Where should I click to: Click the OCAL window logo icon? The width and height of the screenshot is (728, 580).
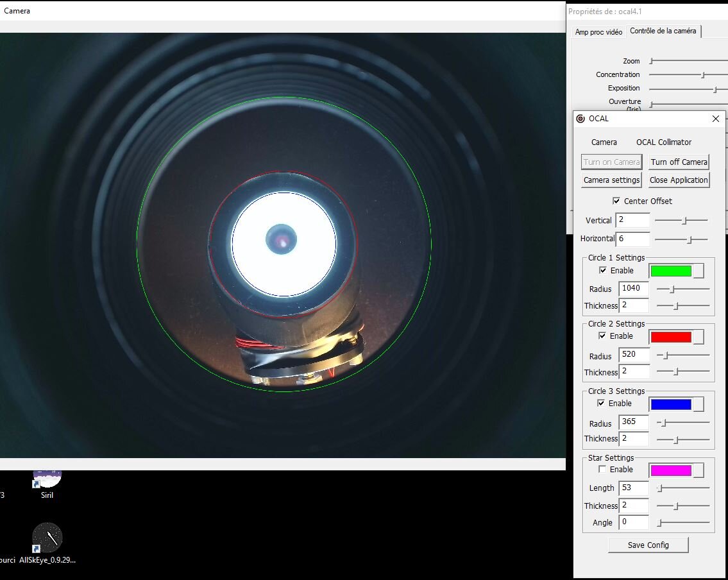click(580, 119)
